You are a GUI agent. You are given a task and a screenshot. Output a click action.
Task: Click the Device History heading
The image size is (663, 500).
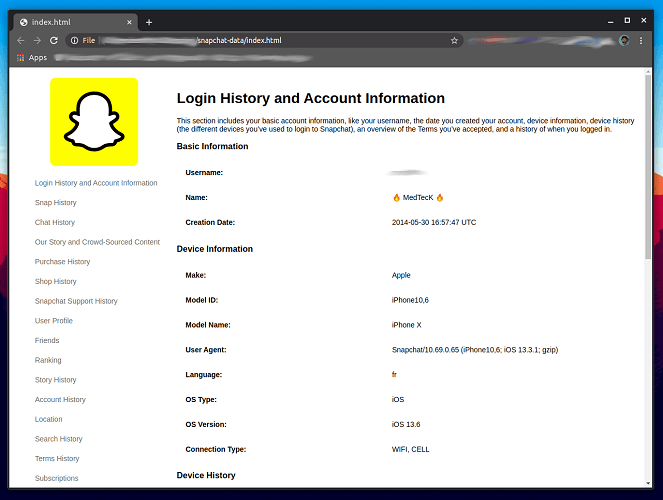click(x=206, y=475)
